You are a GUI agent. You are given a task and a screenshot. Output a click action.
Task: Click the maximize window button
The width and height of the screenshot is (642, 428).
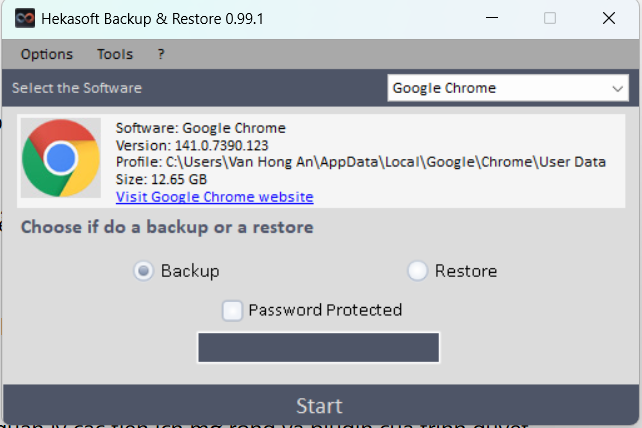(x=549, y=18)
